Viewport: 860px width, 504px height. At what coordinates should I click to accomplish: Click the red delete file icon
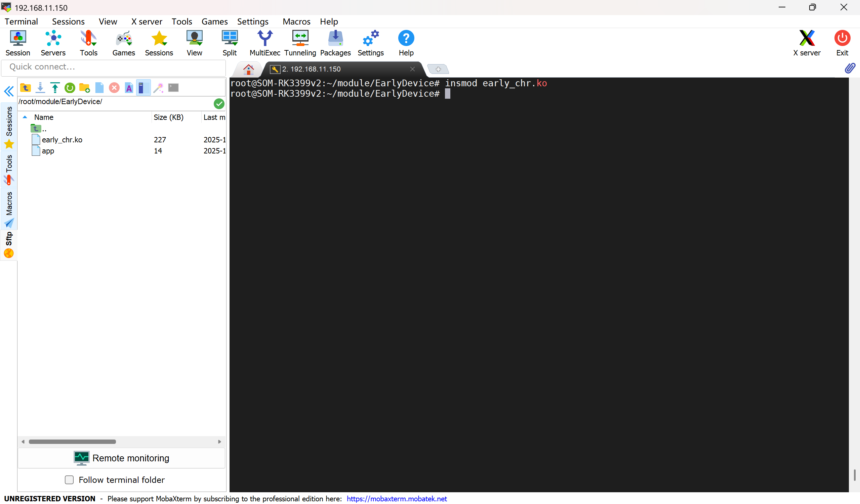pyautogui.click(x=114, y=88)
